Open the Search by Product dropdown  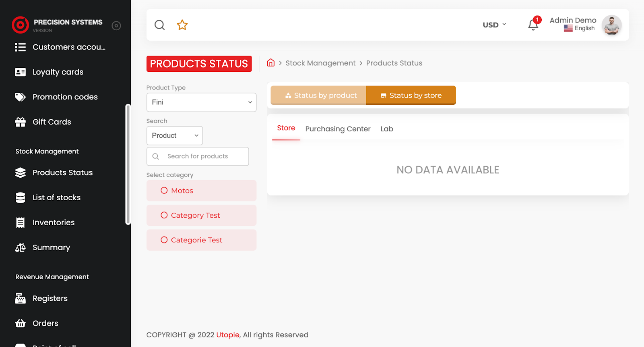click(175, 136)
